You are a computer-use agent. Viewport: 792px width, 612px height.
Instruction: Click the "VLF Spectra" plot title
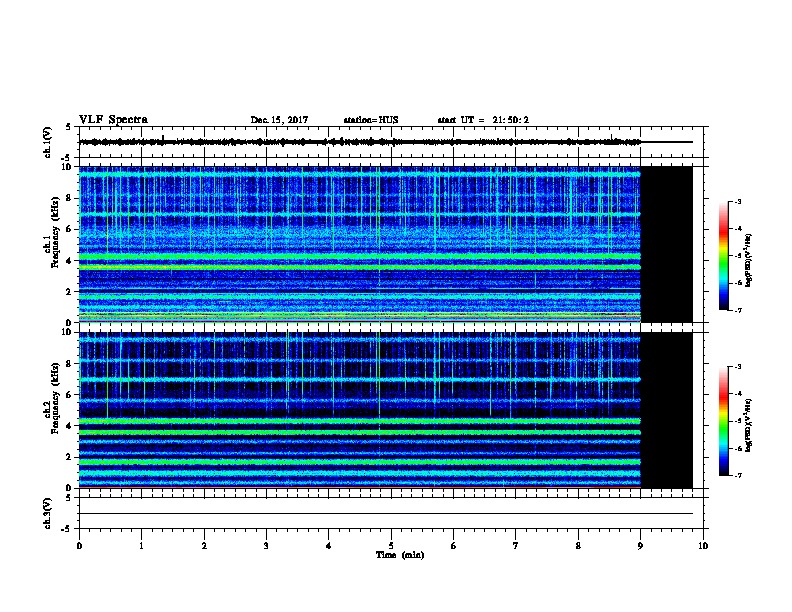tap(113, 120)
